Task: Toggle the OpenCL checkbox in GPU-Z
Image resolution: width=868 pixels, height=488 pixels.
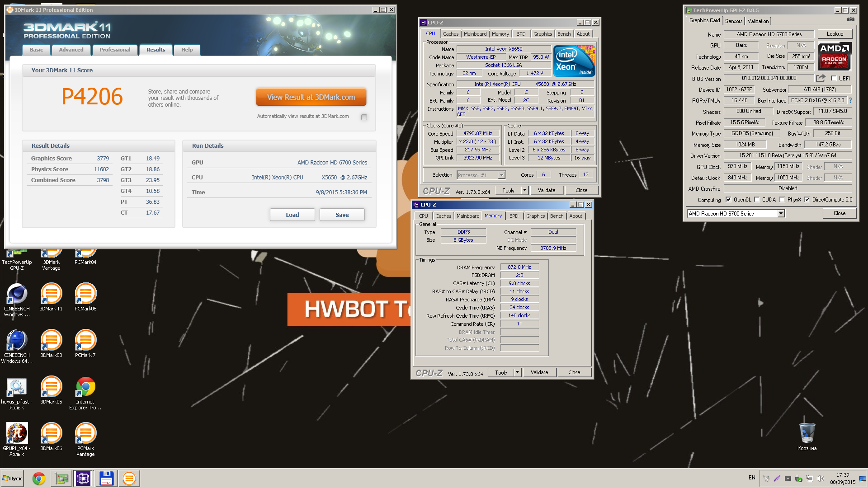Action: click(x=728, y=199)
